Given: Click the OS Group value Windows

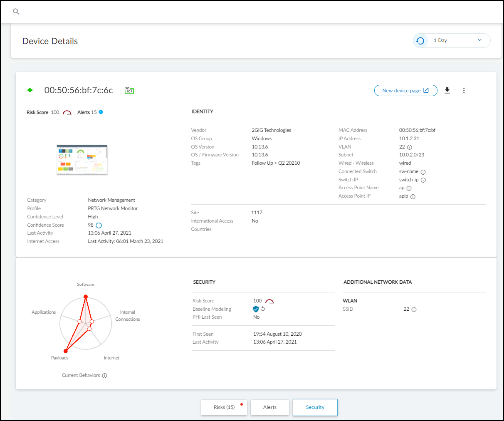Looking at the screenshot, I should click(x=262, y=139).
